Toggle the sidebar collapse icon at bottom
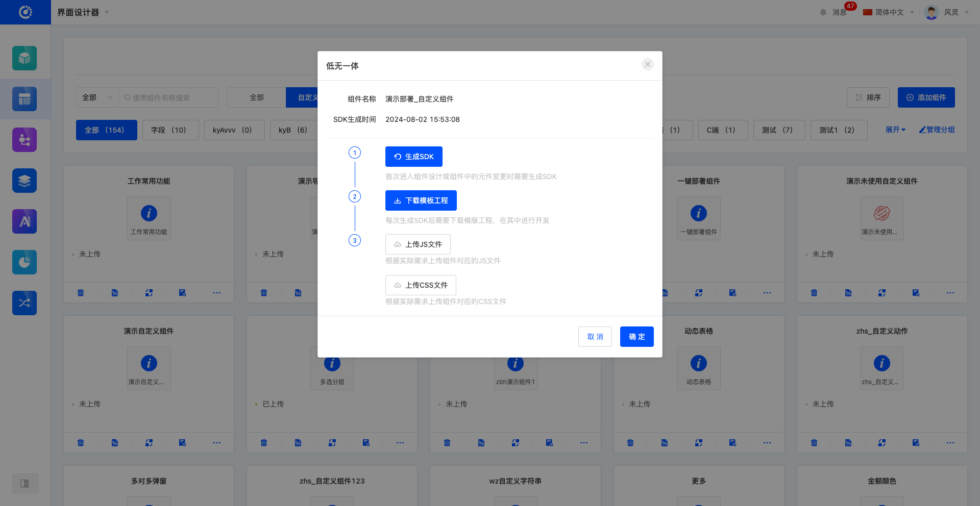The height and width of the screenshot is (506, 980). pyautogui.click(x=24, y=484)
